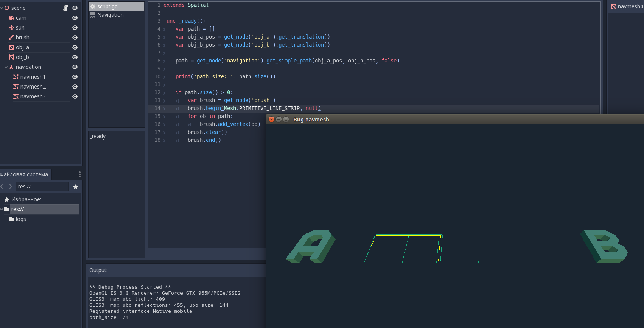The image size is (644, 328).
Task: Click code line 14 brush.begin
Action: [x=254, y=108]
